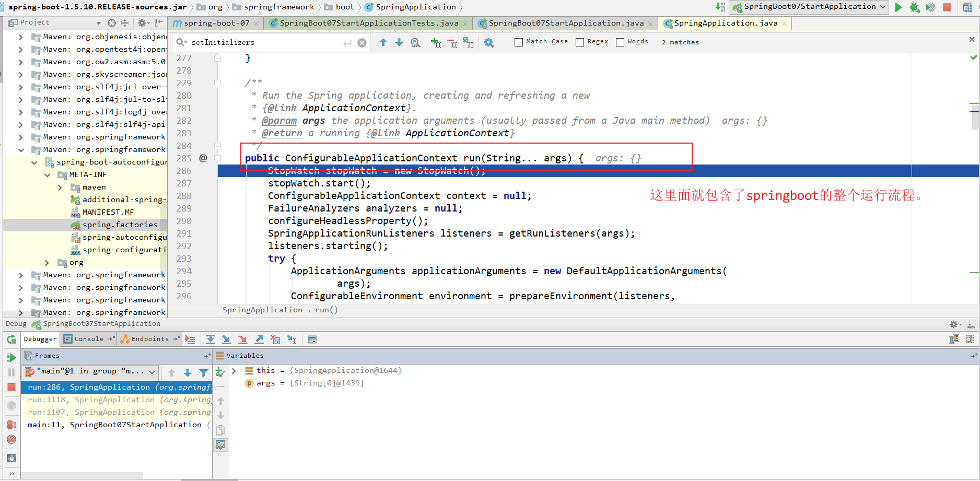
Task: Open Project Structure icon at top right
Action: [x=967, y=7]
